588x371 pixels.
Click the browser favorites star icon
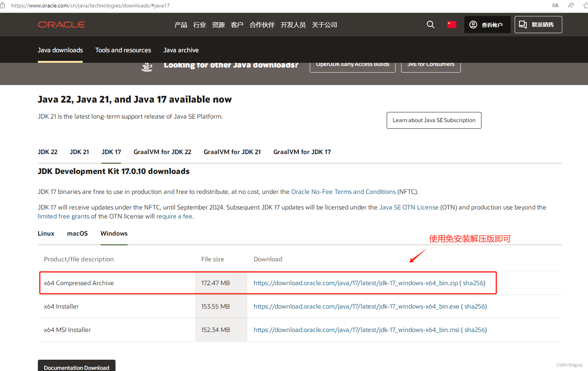point(585,5)
